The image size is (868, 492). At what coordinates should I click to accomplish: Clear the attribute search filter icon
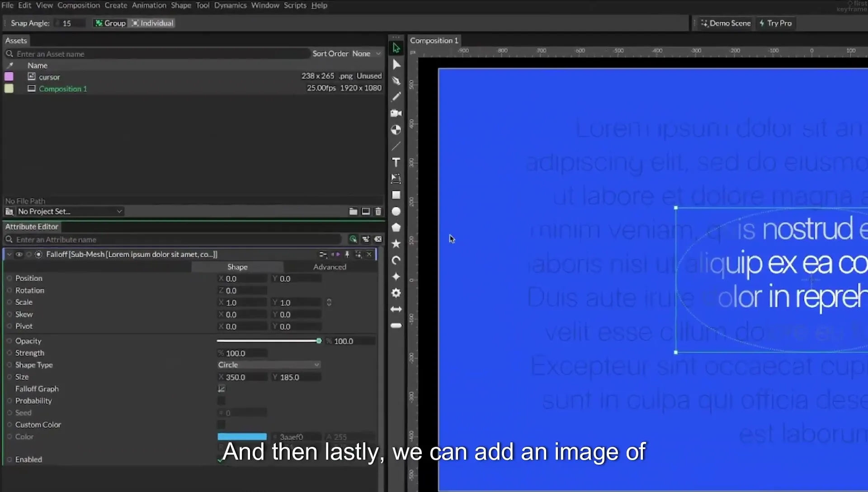point(378,239)
